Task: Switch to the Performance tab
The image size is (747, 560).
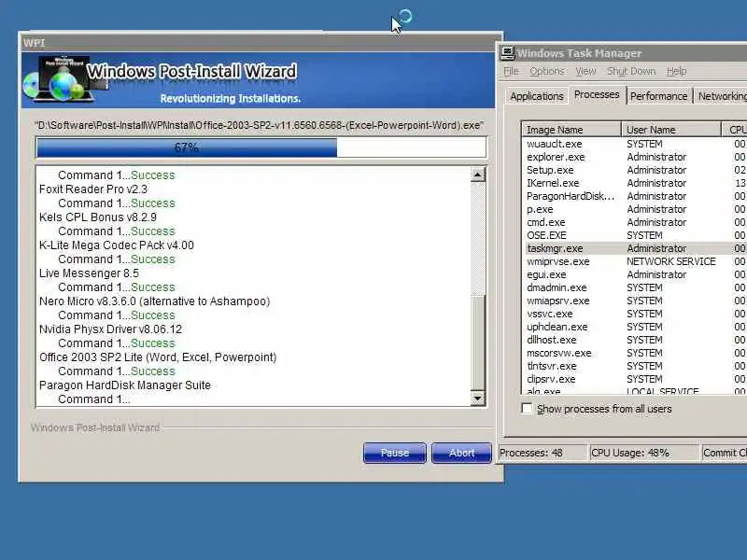Action: (658, 96)
